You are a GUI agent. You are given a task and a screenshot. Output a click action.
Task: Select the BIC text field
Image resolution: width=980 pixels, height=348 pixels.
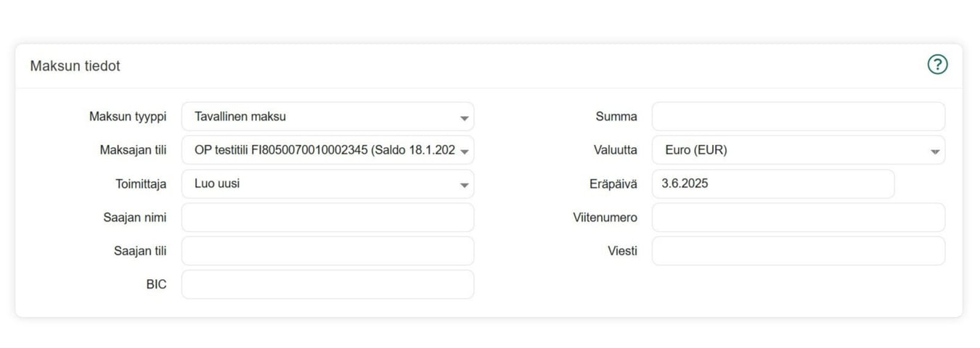pos(327,284)
